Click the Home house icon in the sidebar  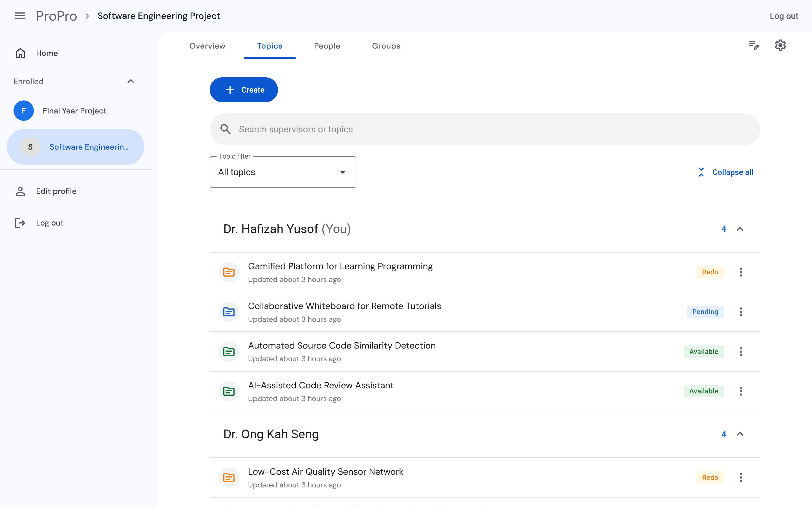[x=20, y=53]
